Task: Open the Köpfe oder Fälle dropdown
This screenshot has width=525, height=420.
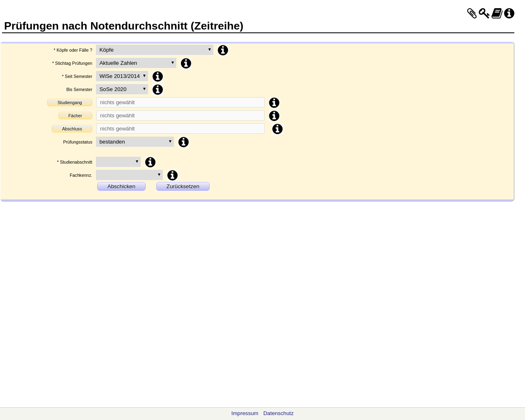Action: [x=155, y=50]
